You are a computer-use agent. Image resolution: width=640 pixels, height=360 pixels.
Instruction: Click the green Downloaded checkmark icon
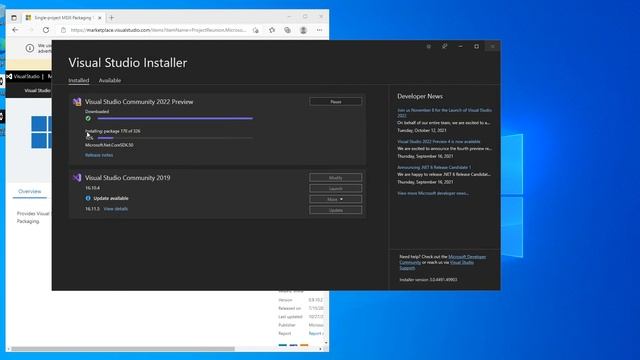[88, 118]
